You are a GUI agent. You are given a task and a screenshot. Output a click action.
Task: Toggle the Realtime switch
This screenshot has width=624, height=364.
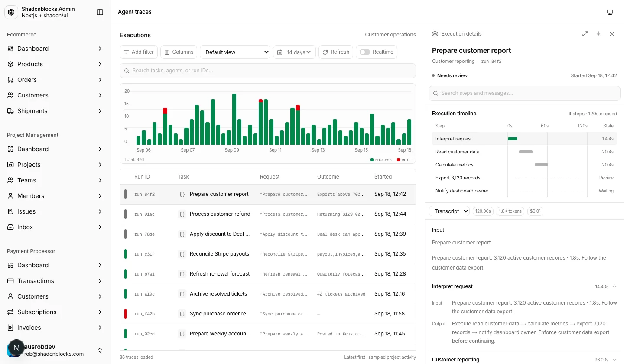click(365, 52)
